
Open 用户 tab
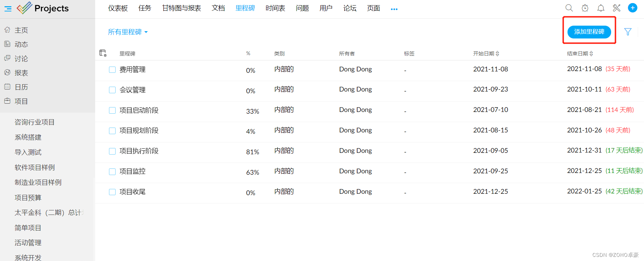326,8
